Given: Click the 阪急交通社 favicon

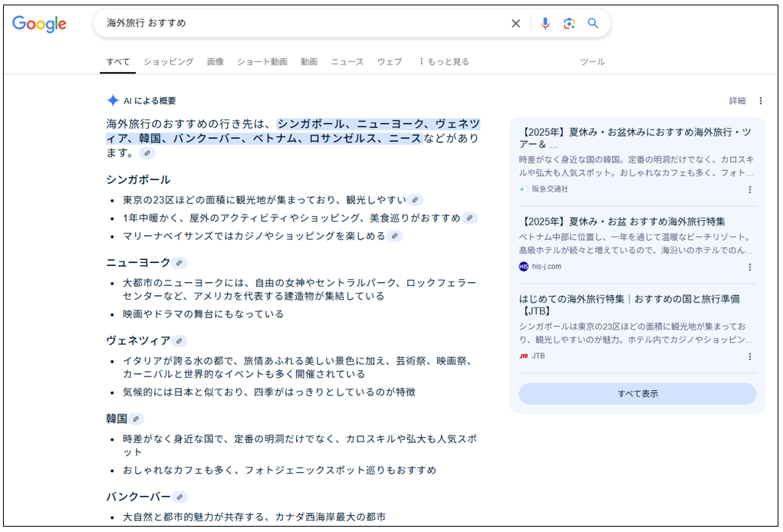Looking at the screenshot, I should pyautogui.click(x=523, y=189).
